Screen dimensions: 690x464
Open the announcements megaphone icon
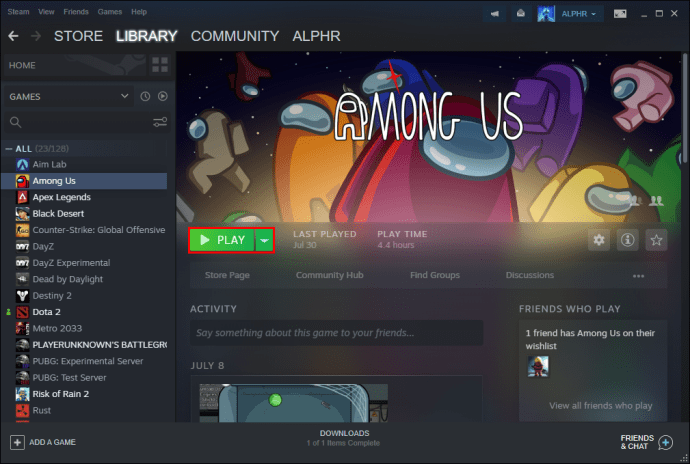[495, 14]
